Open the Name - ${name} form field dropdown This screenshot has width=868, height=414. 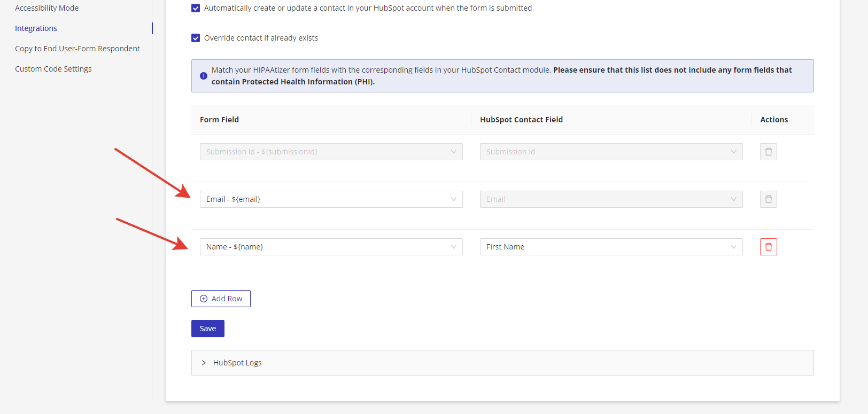click(x=331, y=247)
